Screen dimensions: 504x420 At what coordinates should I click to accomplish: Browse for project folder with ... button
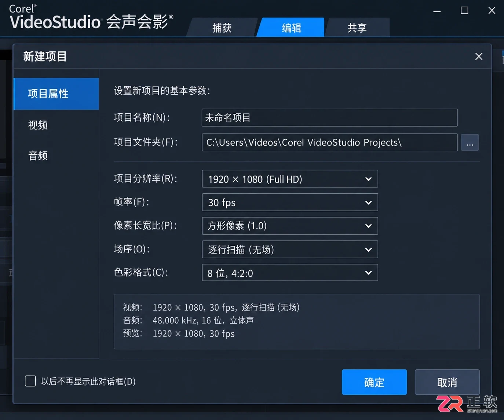click(x=470, y=142)
